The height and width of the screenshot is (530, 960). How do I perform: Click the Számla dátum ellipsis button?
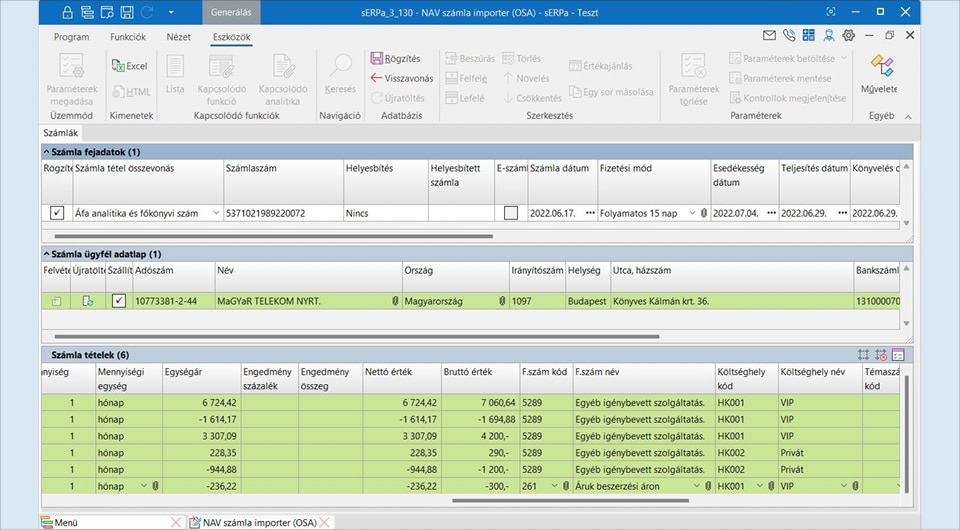point(590,213)
